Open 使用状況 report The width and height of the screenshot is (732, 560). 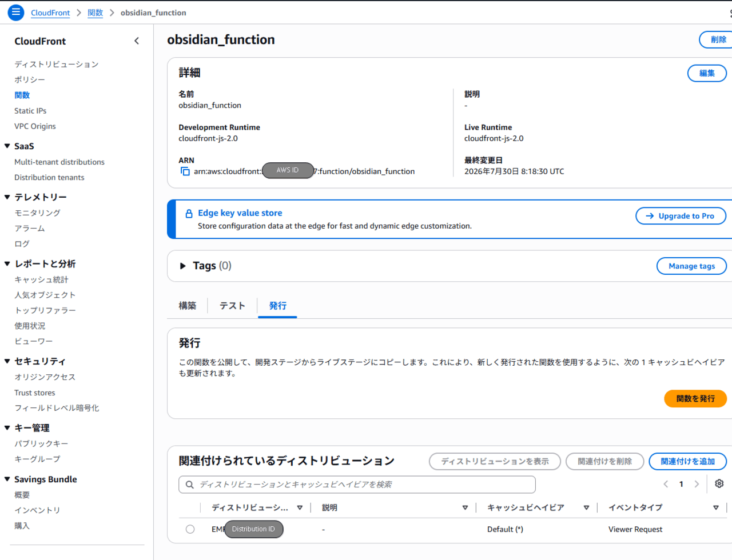coord(30,326)
